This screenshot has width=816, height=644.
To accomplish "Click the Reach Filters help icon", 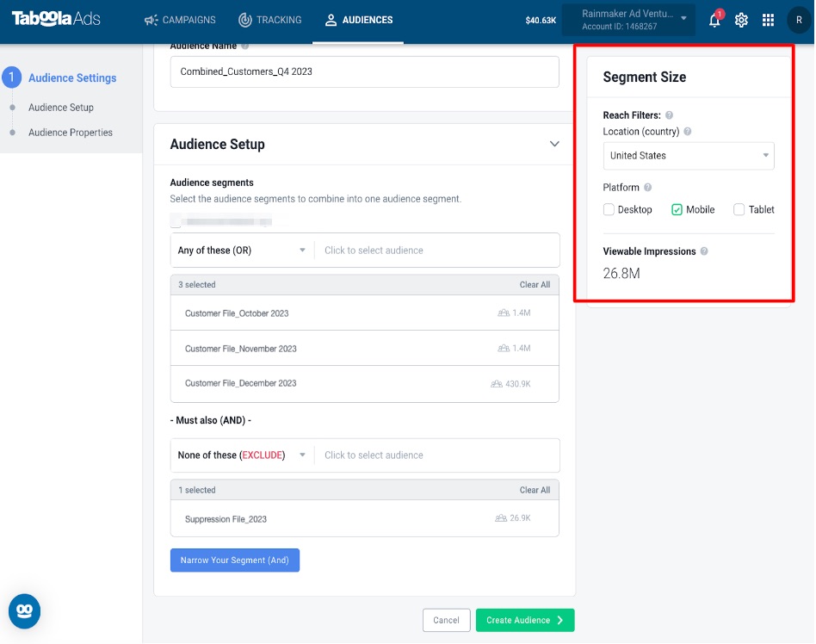I will 670,115.
